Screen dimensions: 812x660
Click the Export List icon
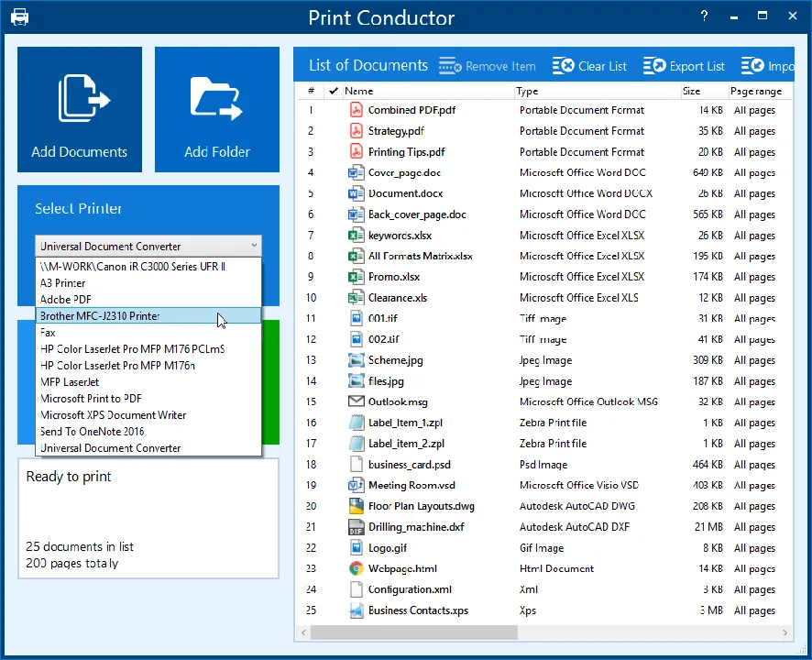(x=654, y=66)
